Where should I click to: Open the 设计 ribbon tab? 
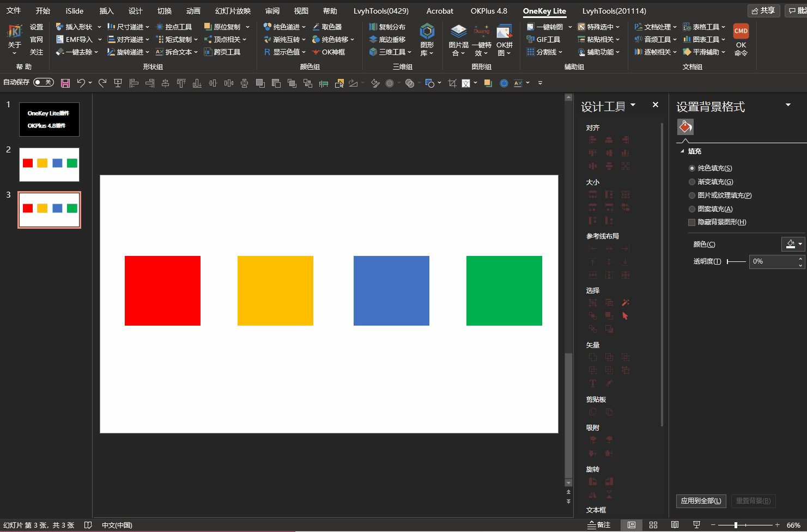pos(136,11)
